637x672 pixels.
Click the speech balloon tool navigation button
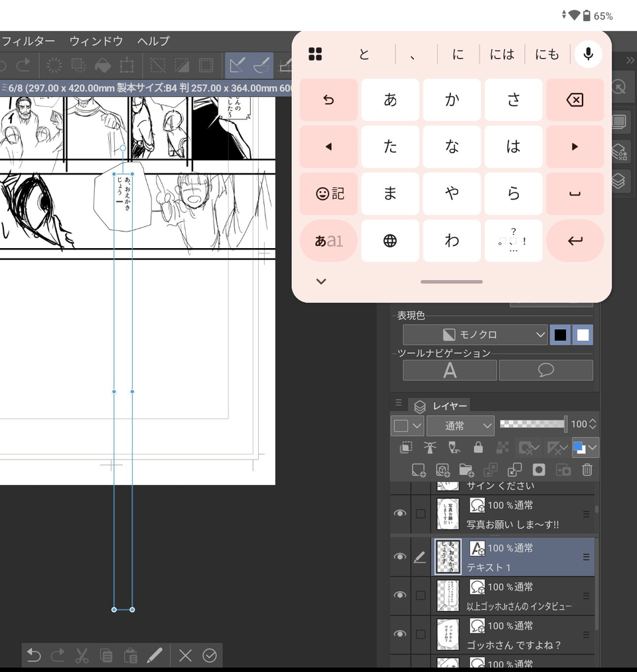click(545, 370)
